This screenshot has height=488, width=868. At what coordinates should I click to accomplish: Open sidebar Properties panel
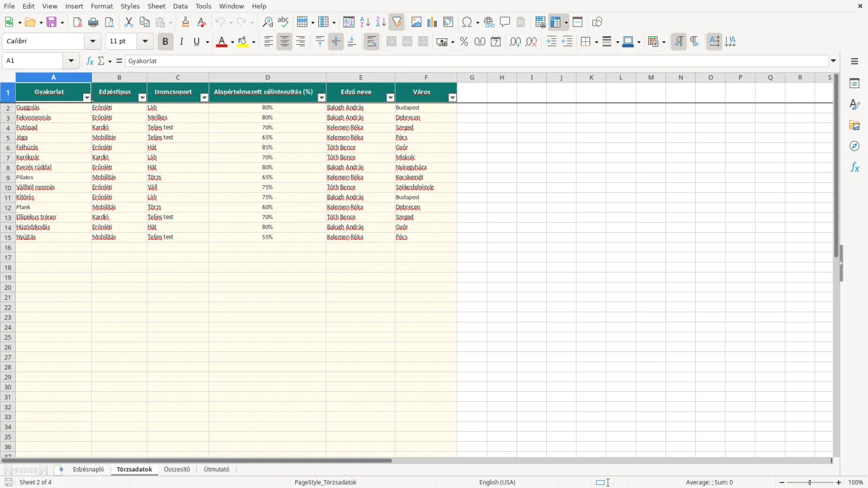click(854, 84)
